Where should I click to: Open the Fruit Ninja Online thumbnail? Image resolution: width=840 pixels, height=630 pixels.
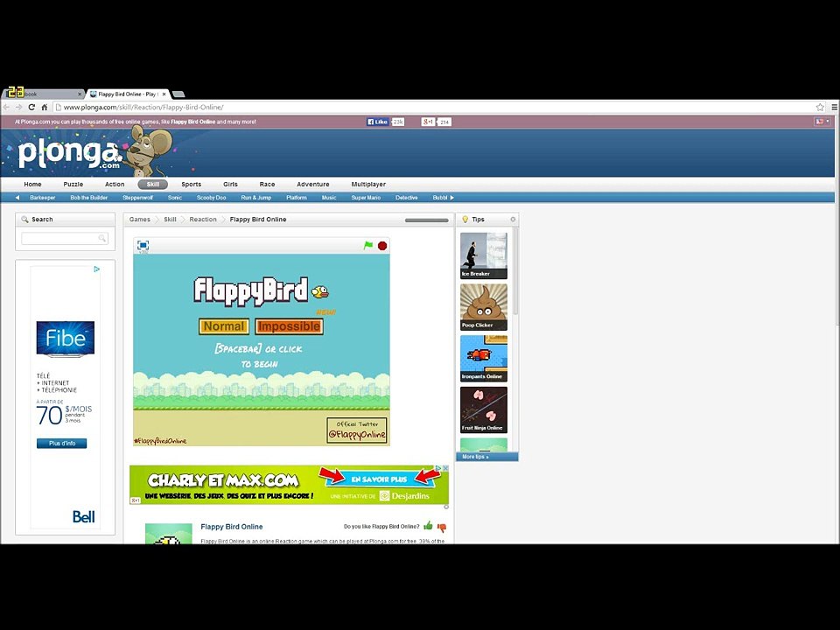[x=484, y=409]
